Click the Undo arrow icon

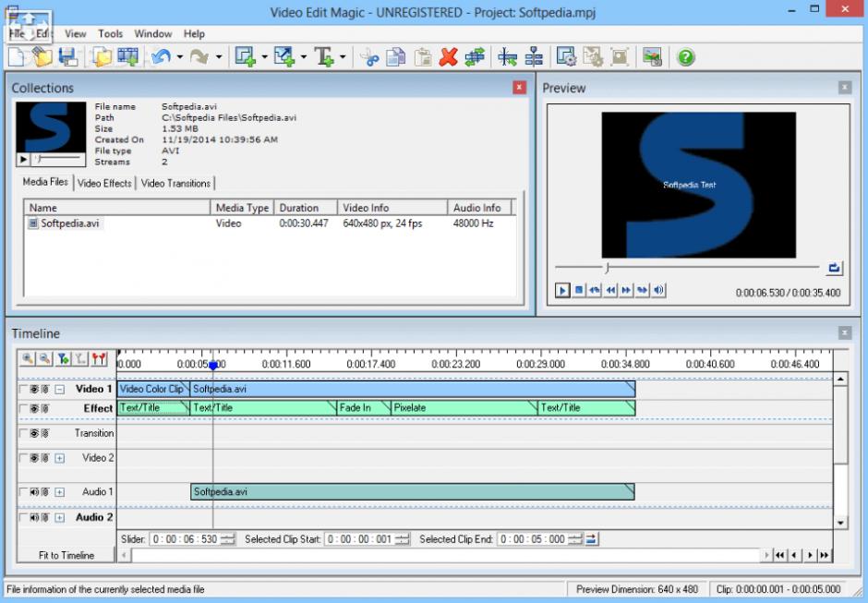point(161,57)
